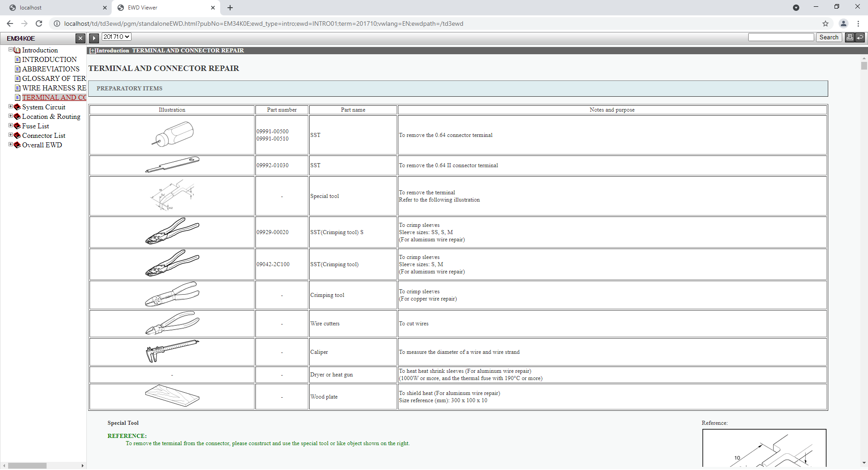Image resolution: width=868 pixels, height=470 pixels.
Task: Open the ABBREVIATIONS page in the tree
Action: point(51,69)
